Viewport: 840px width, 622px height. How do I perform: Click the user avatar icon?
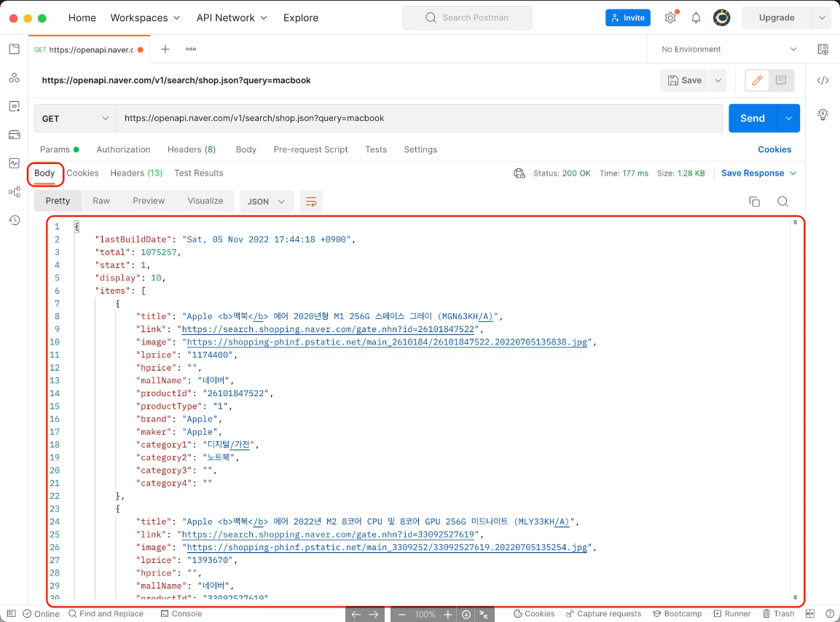(x=721, y=17)
